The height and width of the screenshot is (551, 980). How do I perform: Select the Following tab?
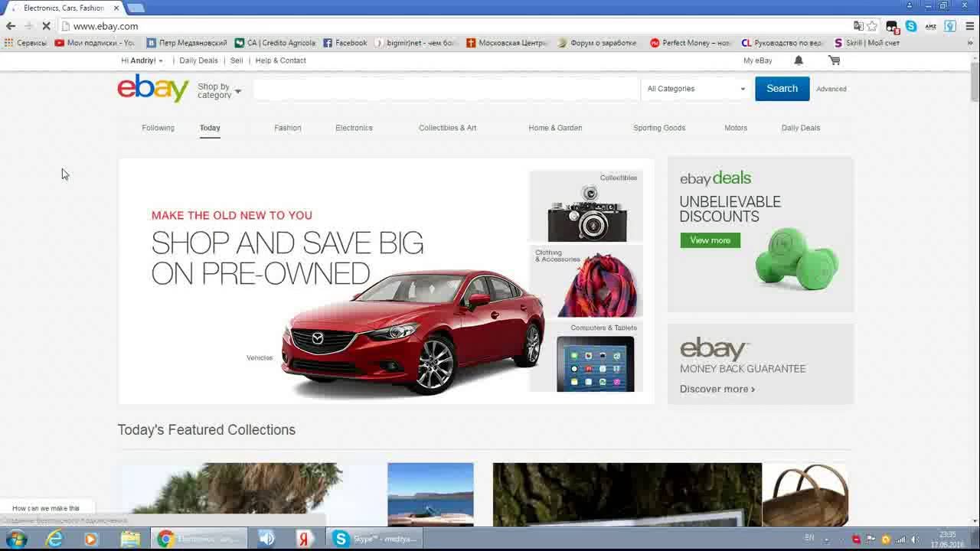tap(158, 128)
